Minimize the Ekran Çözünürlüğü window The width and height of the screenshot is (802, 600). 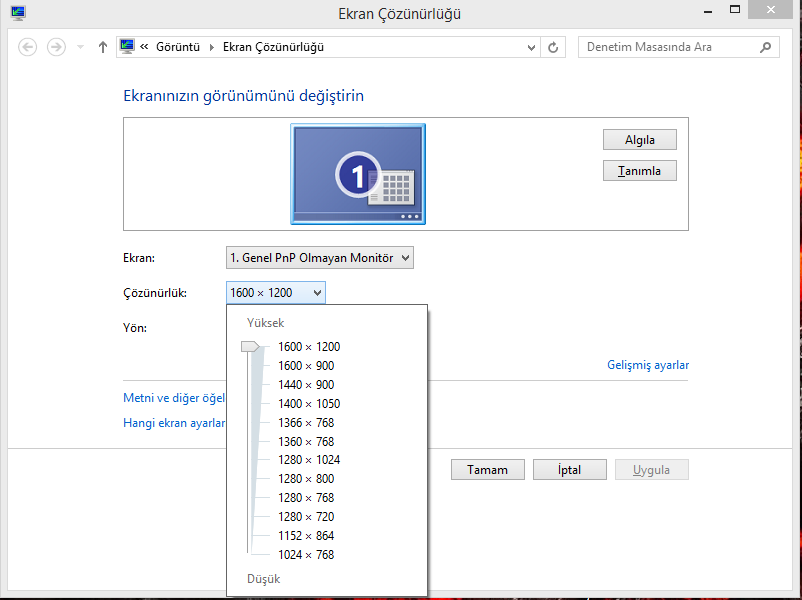coord(708,11)
